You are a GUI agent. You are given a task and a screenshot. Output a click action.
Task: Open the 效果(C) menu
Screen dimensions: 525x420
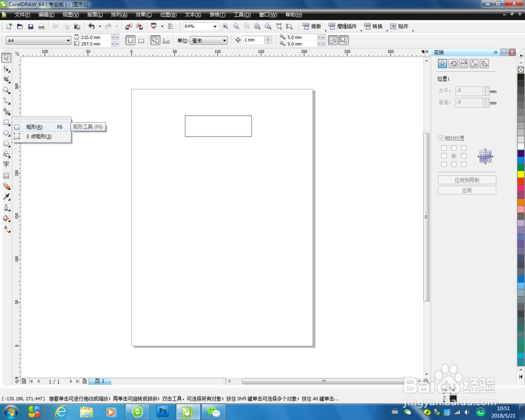[x=144, y=15]
